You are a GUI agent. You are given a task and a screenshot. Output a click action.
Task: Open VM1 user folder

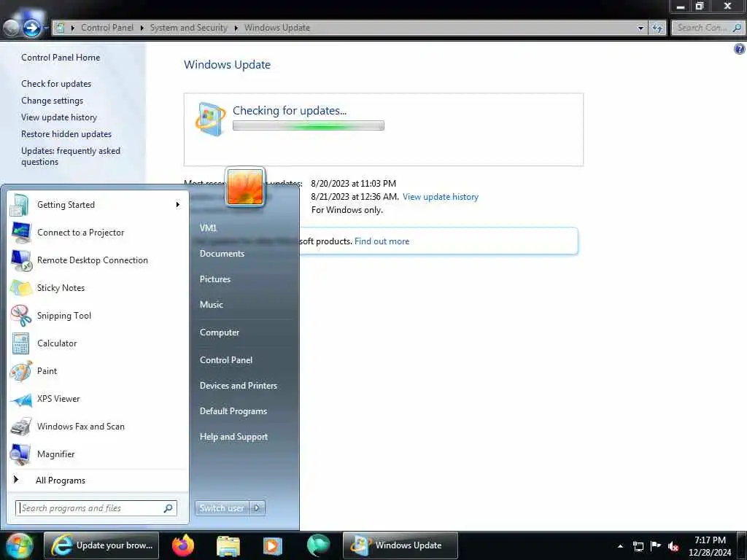click(208, 228)
